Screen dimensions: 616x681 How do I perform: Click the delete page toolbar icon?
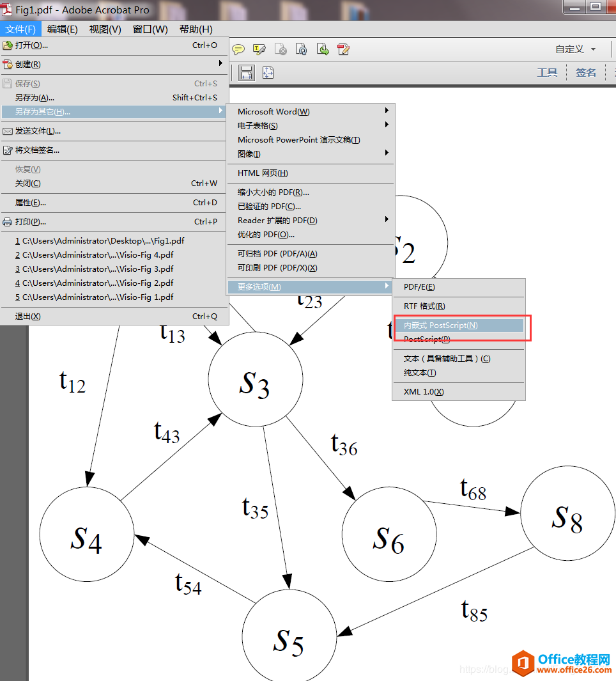pyautogui.click(x=281, y=49)
